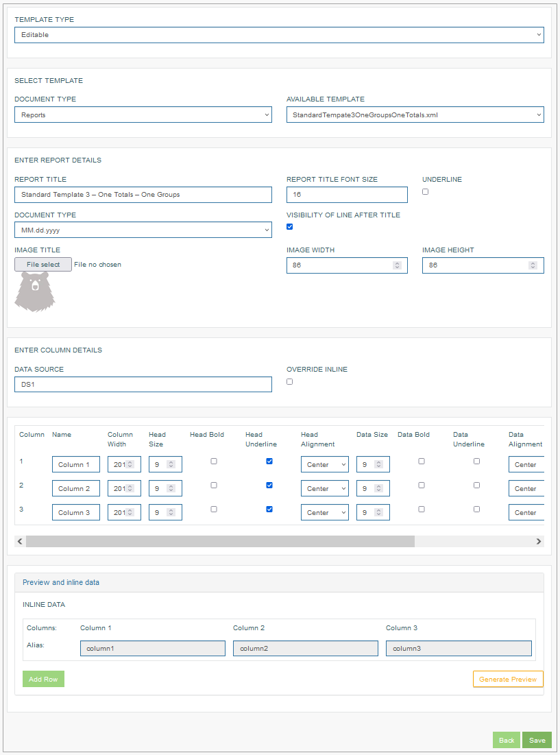This screenshot has width=560, height=755.
Task: Click the Column 2 name field
Action: point(76,489)
